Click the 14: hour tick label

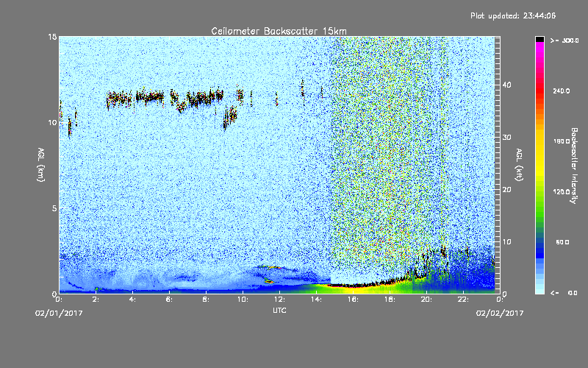tap(317, 300)
